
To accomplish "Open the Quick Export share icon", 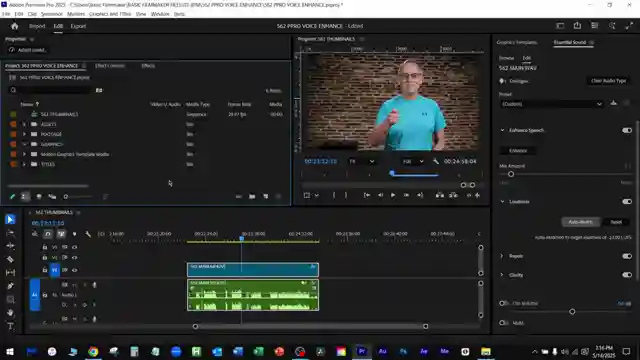I will pos(577,26).
